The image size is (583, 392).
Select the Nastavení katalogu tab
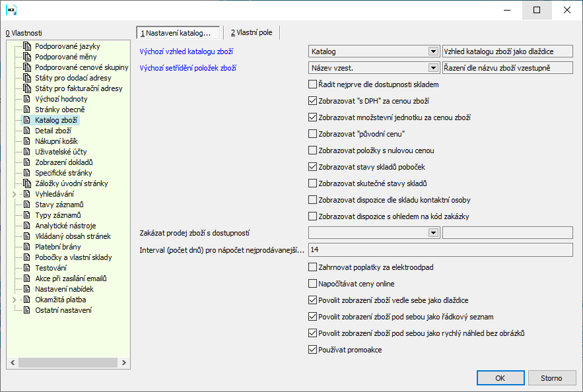point(178,33)
